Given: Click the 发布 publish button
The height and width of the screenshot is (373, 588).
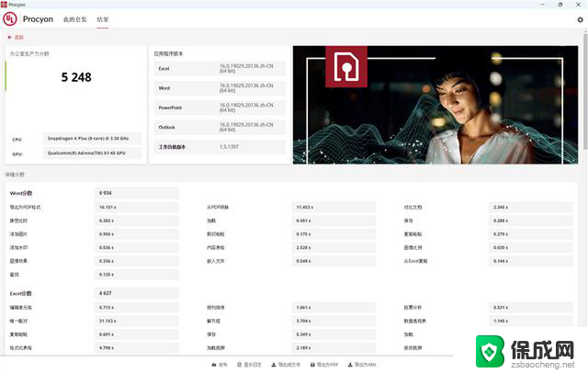Looking at the screenshot, I should pos(220,365).
